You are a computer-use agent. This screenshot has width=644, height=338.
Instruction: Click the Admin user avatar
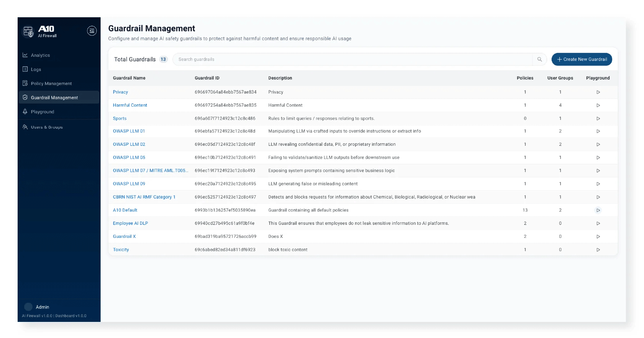[x=28, y=307]
